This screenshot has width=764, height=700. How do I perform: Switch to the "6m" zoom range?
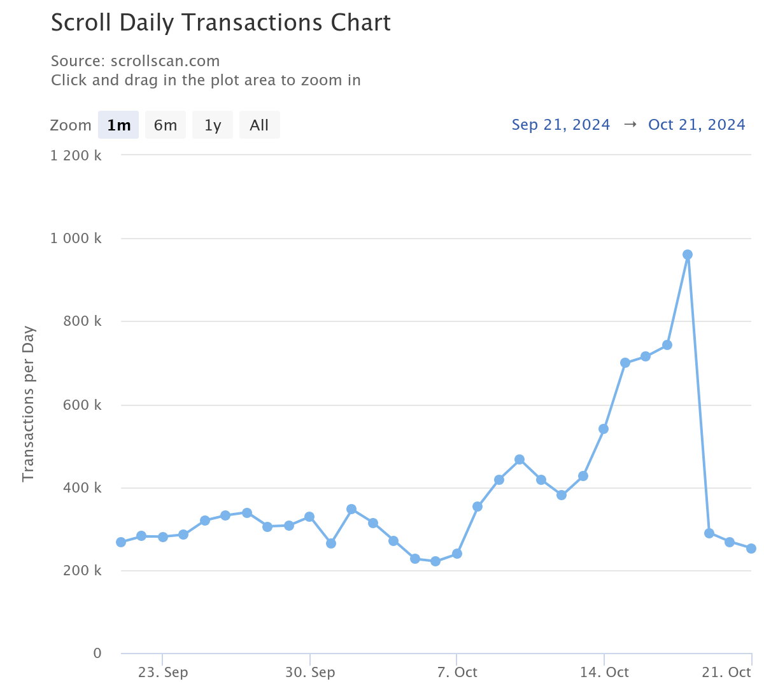[x=165, y=125]
